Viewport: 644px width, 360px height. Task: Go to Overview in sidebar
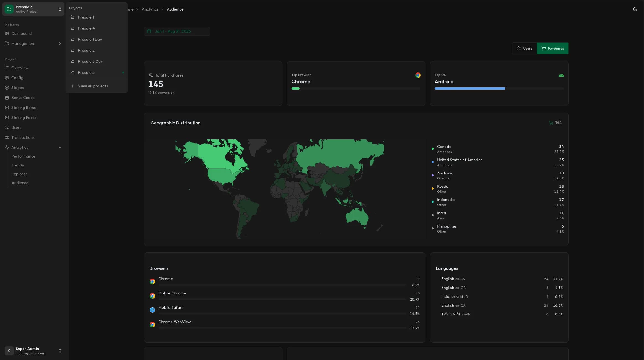click(33, 68)
